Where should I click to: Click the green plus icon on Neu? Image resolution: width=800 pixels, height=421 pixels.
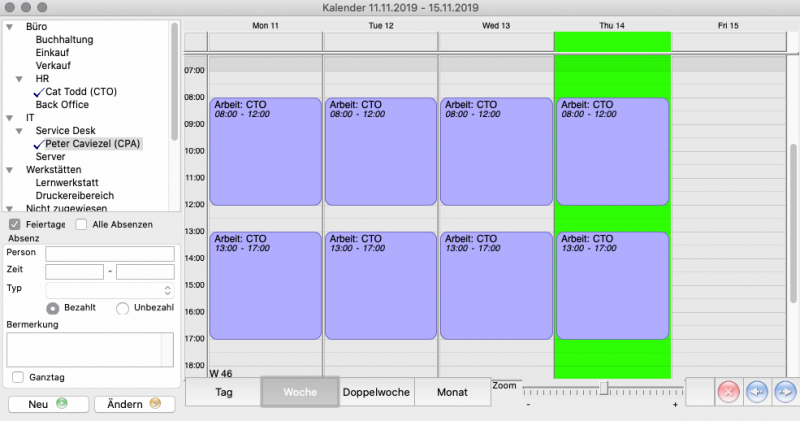pyautogui.click(x=62, y=404)
